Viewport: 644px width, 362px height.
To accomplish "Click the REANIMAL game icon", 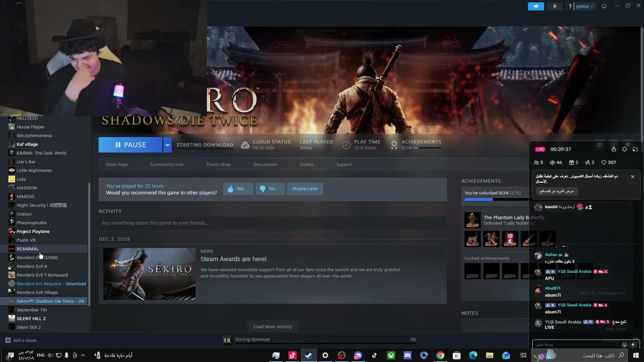I will (x=12, y=249).
